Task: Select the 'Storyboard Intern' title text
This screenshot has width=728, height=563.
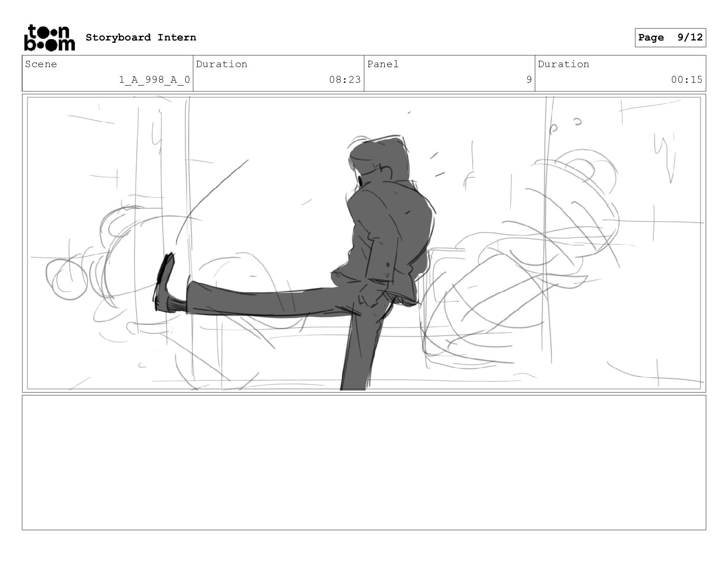Action: (141, 37)
